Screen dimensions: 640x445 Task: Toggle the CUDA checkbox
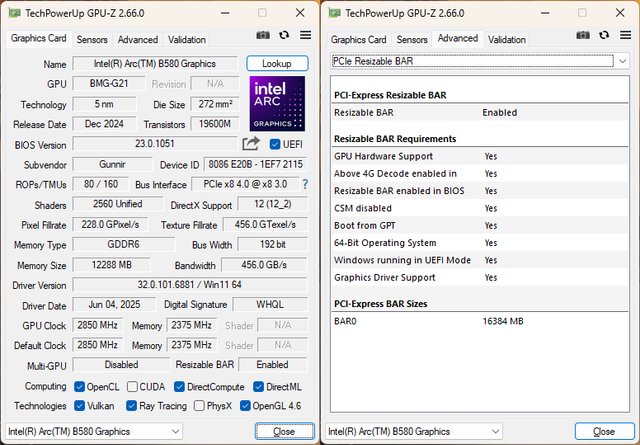[x=132, y=387]
